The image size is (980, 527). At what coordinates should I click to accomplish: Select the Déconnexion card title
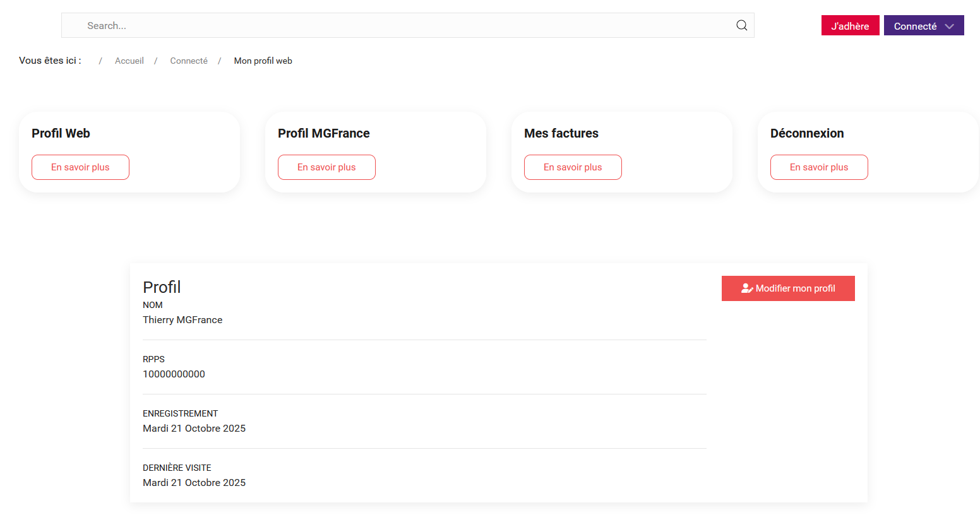pos(806,133)
